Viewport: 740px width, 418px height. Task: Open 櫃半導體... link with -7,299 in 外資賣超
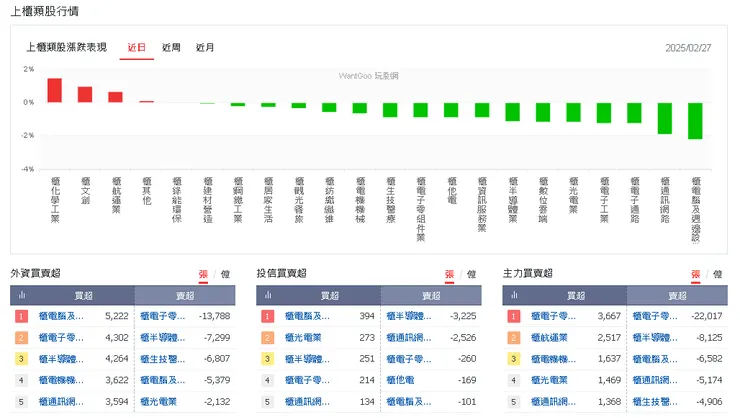click(163, 338)
